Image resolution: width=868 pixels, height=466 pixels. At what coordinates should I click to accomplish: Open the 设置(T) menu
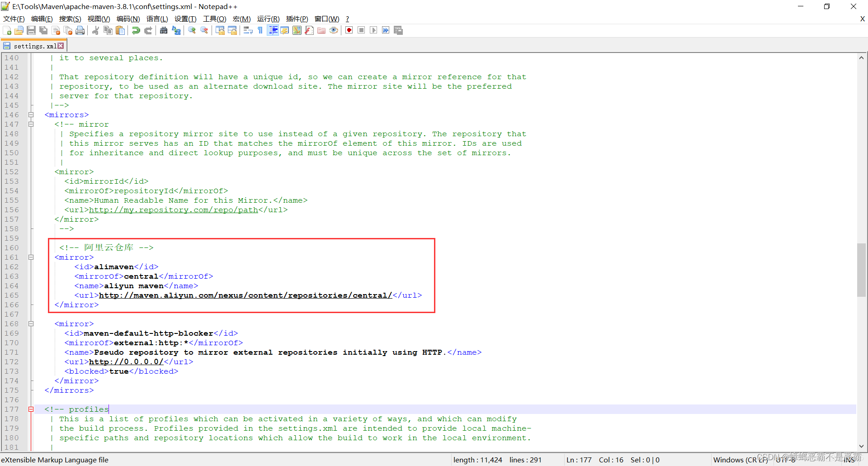185,19
